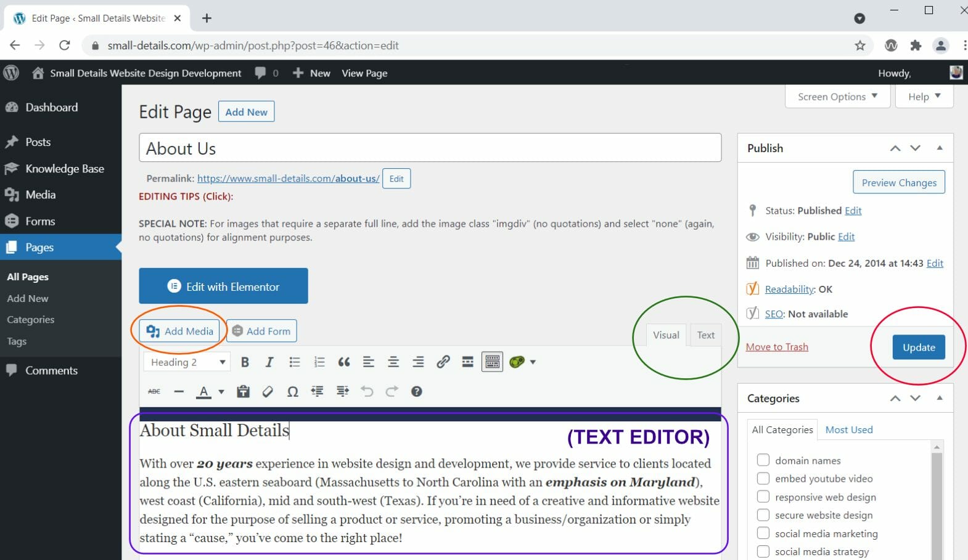Click the Insert/edit link icon
The image size is (968, 560).
click(443, 362)
